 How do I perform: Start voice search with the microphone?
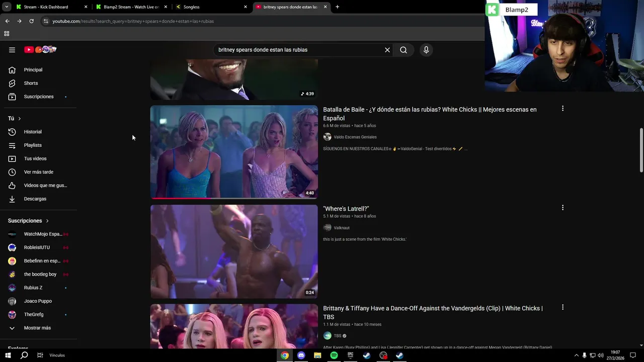(426, 50)
